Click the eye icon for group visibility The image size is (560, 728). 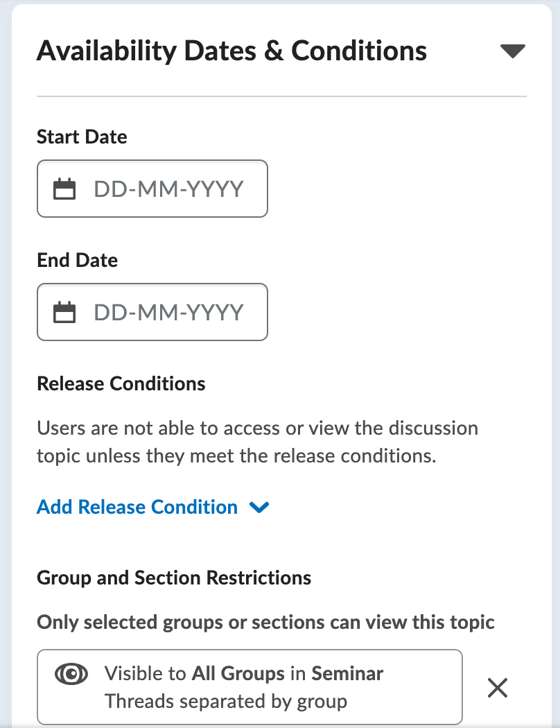point(71,673)
